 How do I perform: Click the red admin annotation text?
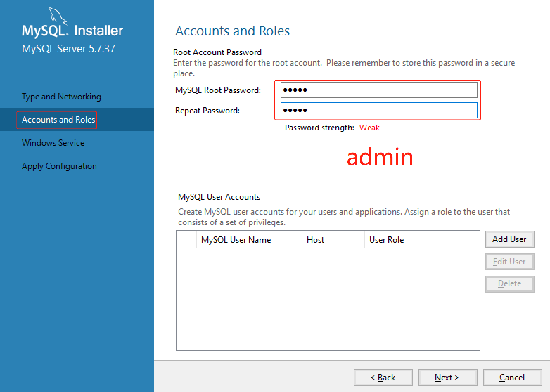click(x=380, y=157)
